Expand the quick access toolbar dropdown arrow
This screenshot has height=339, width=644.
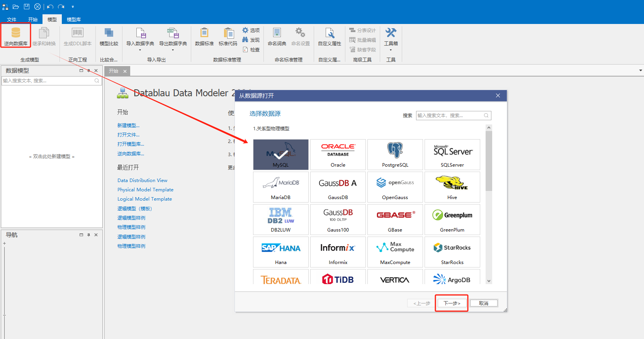(x=73, y=7)
